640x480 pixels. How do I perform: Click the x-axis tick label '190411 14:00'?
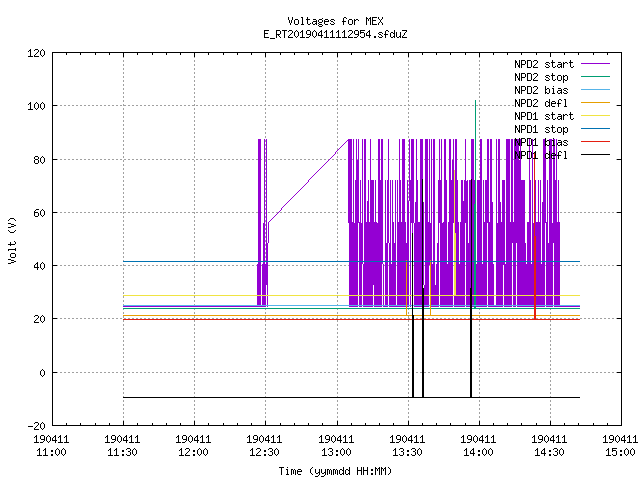tap(478, 446)
